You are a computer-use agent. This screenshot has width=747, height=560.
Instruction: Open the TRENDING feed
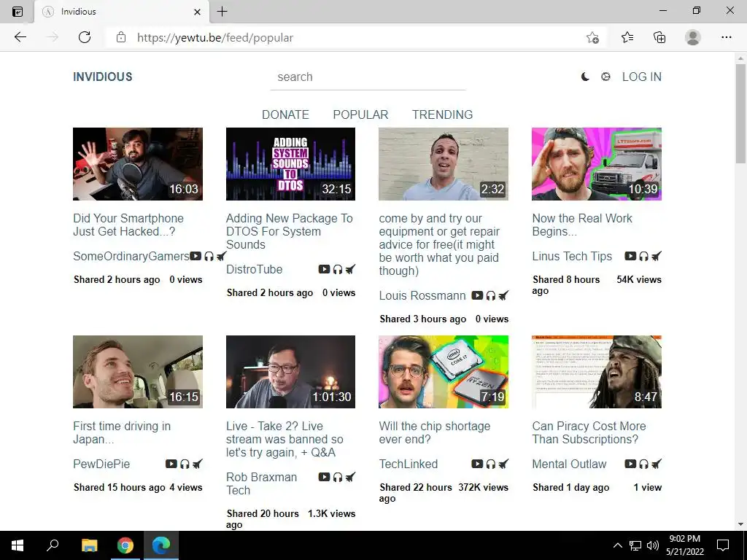pos(443,114)
